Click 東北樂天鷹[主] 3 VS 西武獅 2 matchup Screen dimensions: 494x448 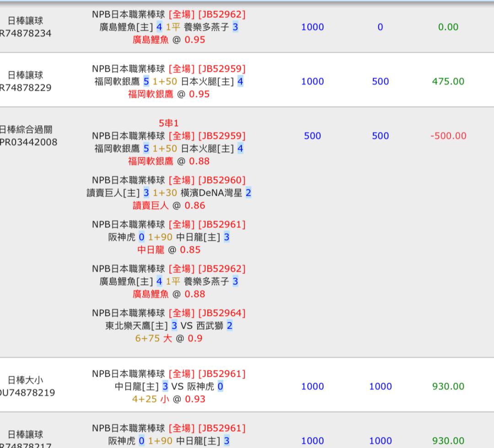(168, 325)
